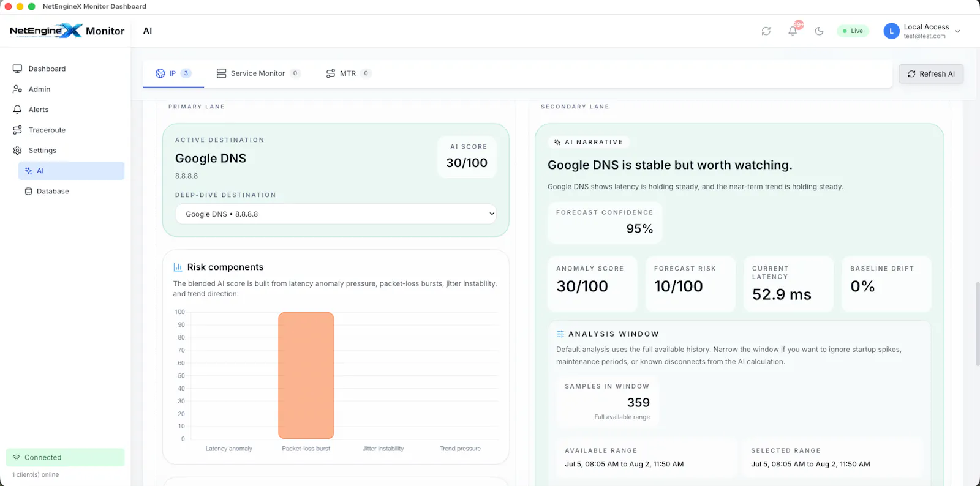Click the blue L user avatar
This screenshot has height=486, width=980.
tap(891, 31)
